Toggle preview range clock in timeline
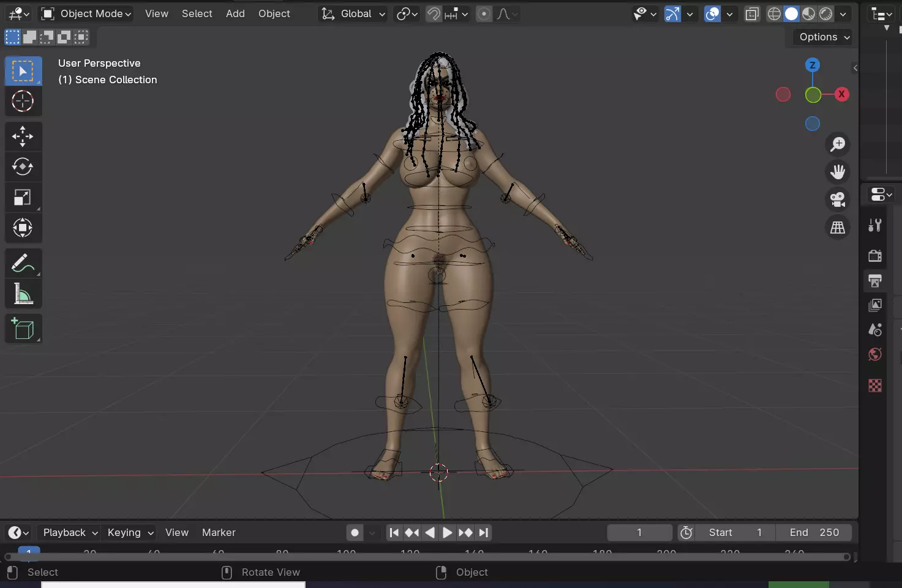The height and width of the screenshot is (588, 902). coord(686,533)
